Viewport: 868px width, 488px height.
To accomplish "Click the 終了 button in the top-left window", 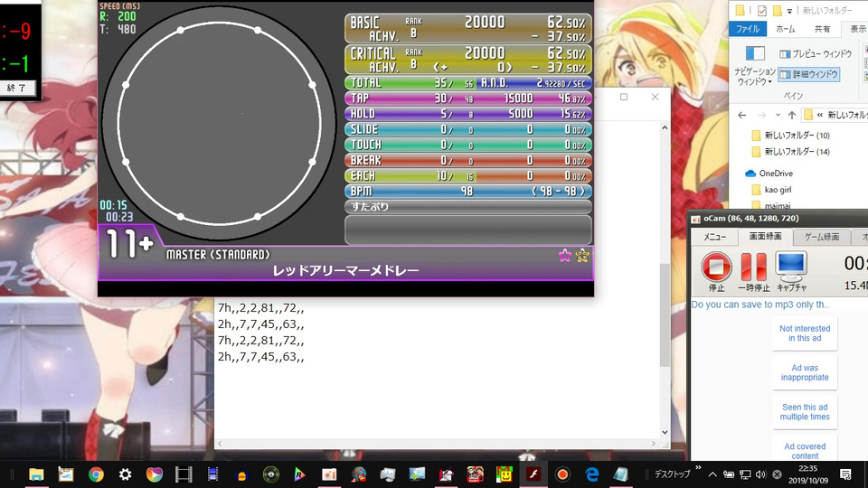I will pyautogui.click(x=16, y=88).
